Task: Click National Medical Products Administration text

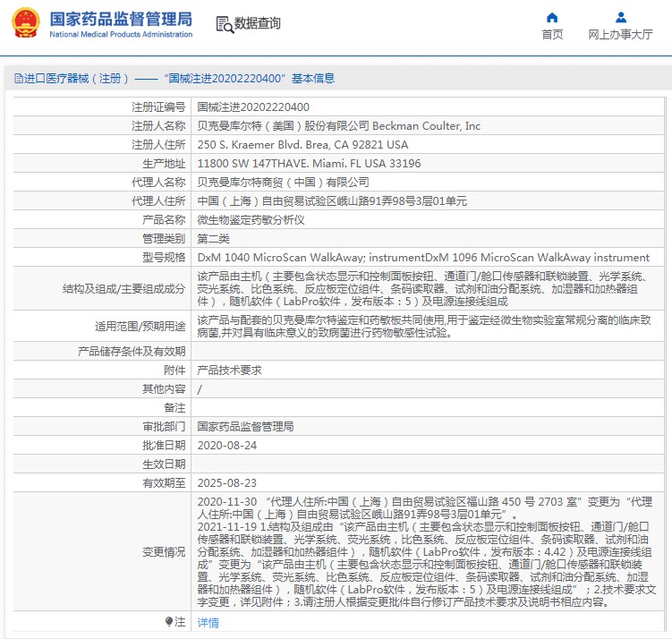Action: pyautogui.click(x=121, y=34)
